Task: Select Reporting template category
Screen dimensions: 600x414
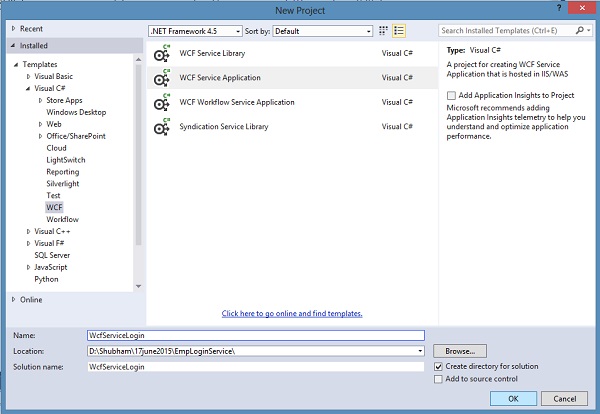Action: coord(63,172)
